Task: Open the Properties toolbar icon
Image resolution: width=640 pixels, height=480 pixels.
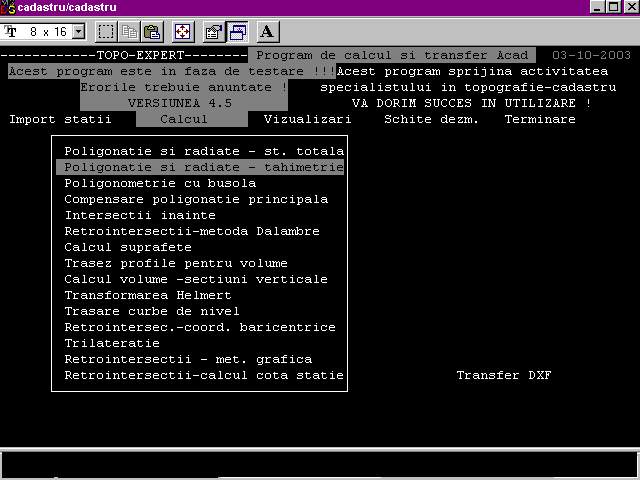Action: point(214,32)
